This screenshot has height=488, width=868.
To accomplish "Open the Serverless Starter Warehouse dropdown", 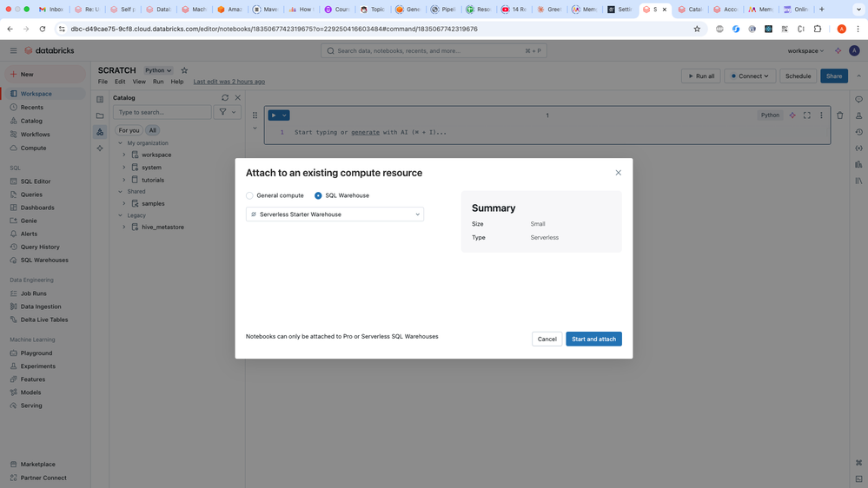I will (335, 214).
